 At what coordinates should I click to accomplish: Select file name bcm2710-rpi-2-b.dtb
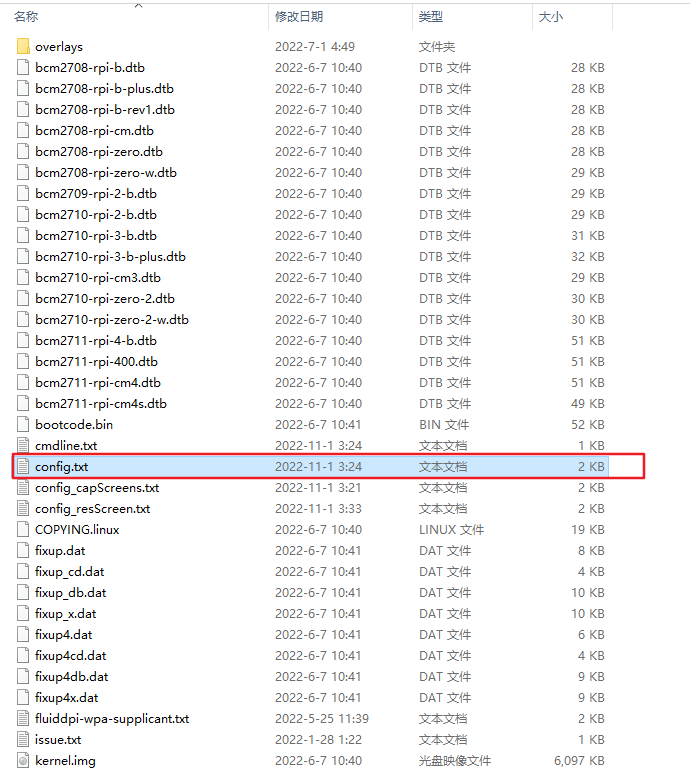pyautogui.click(x=96, y=215)
